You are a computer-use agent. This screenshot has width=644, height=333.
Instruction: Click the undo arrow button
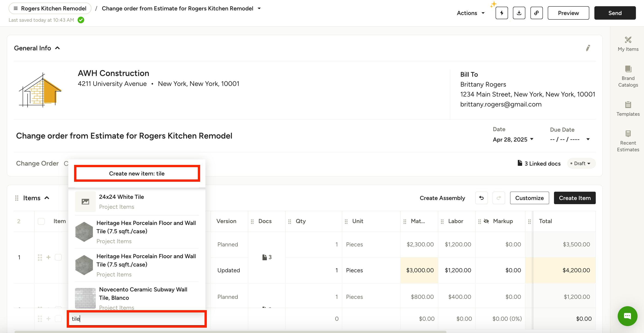point(481,198)
